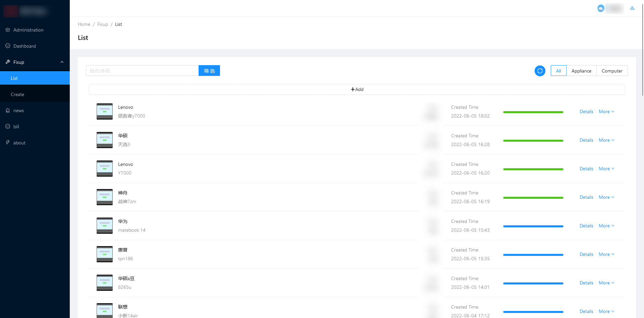Expand More dropdown for 华为 matebook 14
Image resolution: width=644 pixels, height=318 pixels.
point(606,226)
